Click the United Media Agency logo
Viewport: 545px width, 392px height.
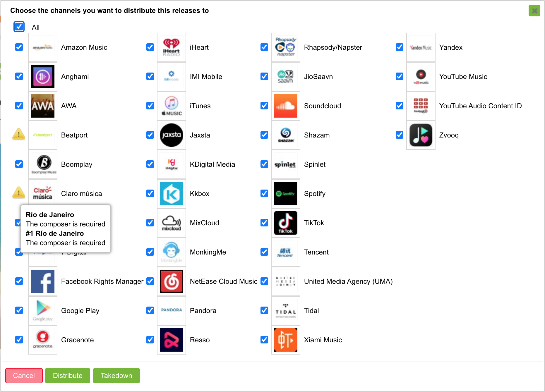click(x=286, y=281)
